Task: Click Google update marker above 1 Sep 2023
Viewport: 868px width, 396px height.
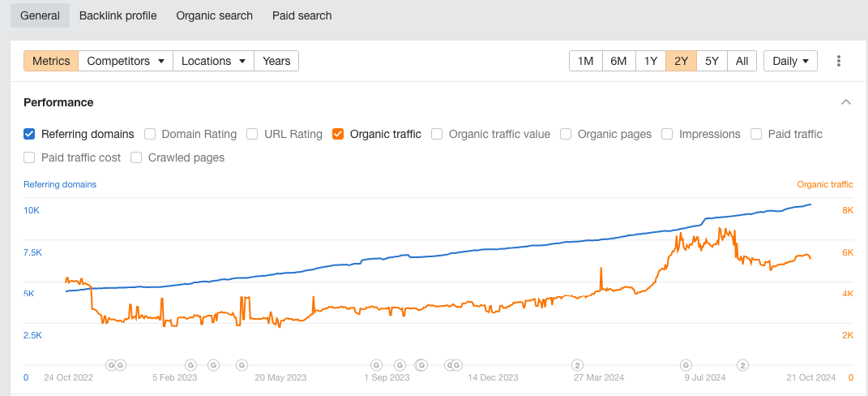Action: (x=376, y=365)
